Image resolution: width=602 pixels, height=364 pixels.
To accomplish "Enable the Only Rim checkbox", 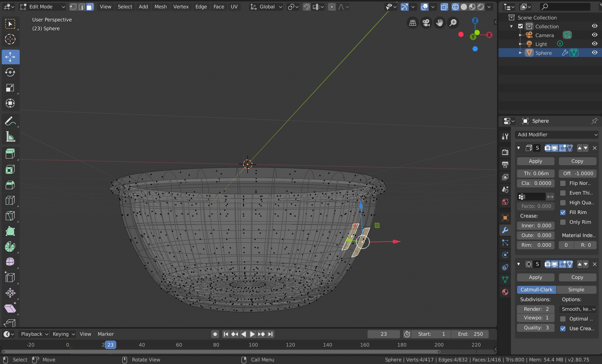I will [563, 222].
